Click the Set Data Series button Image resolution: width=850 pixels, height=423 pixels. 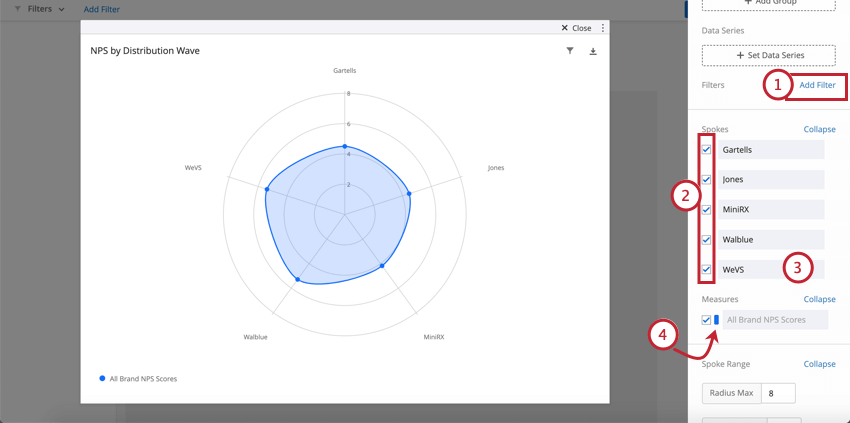pos(769,55)
